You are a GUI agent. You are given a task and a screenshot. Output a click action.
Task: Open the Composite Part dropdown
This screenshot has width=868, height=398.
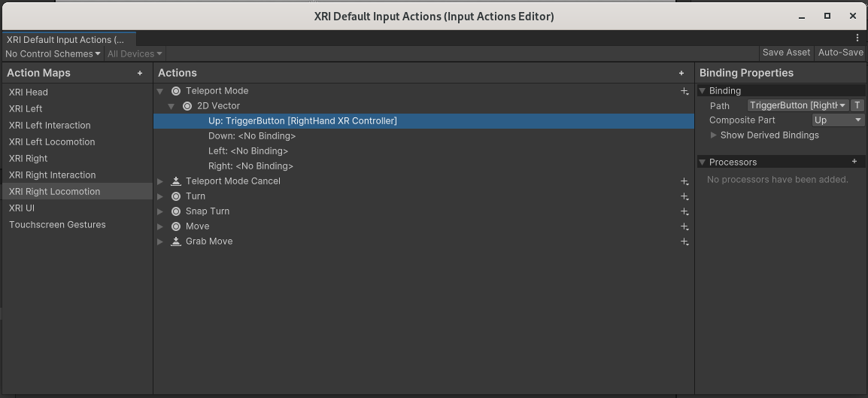click(x=838, y=120)
